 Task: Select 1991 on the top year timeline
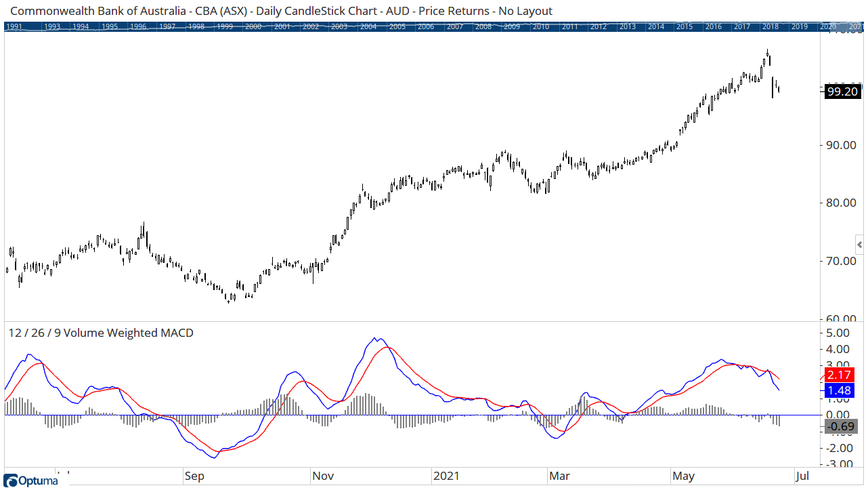14,26
